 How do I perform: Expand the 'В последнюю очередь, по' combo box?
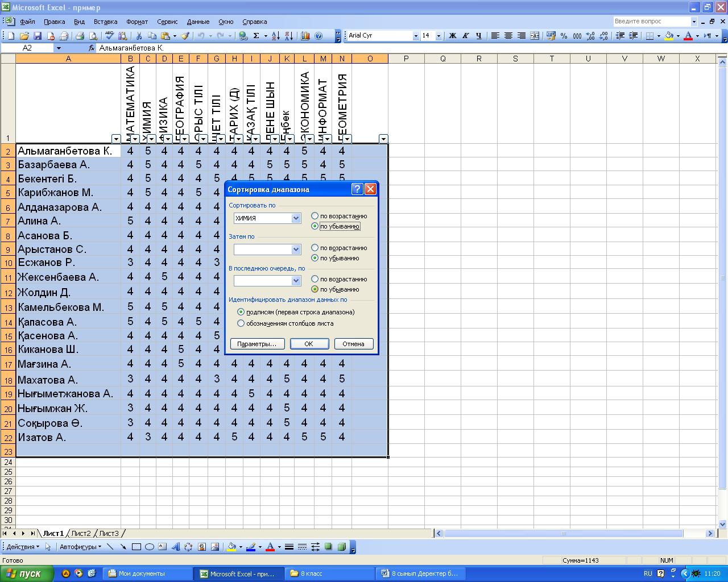(296, 281)
